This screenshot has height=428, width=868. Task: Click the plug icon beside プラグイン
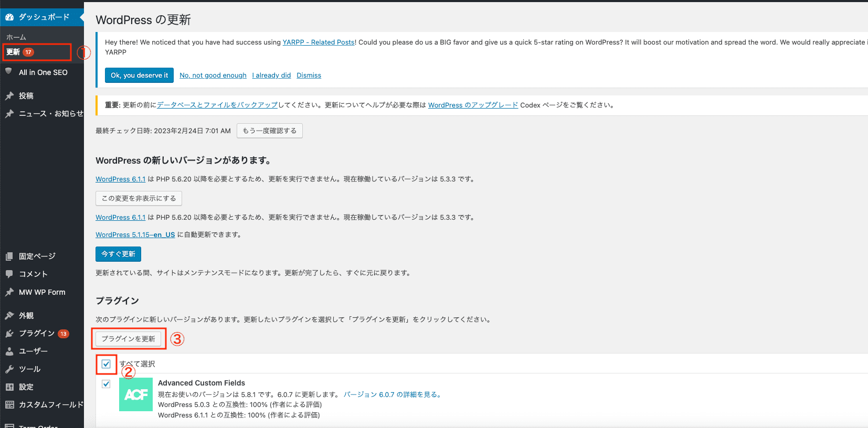tap(9, 334)
